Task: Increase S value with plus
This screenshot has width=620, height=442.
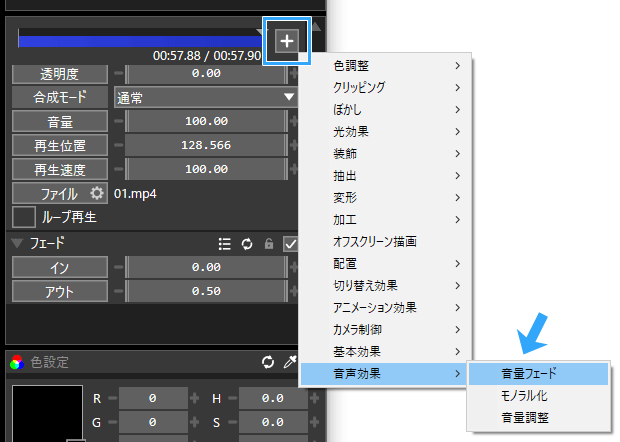Action: (x=315, y=422)
